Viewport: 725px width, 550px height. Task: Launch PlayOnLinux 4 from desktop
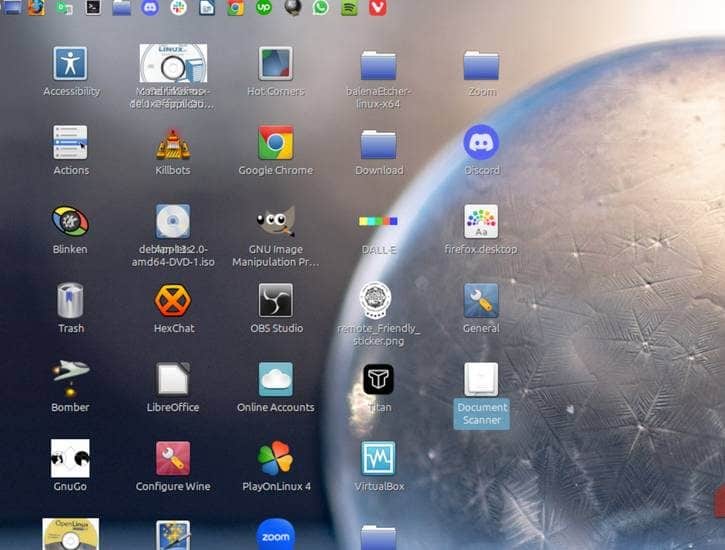pos(276,458)
